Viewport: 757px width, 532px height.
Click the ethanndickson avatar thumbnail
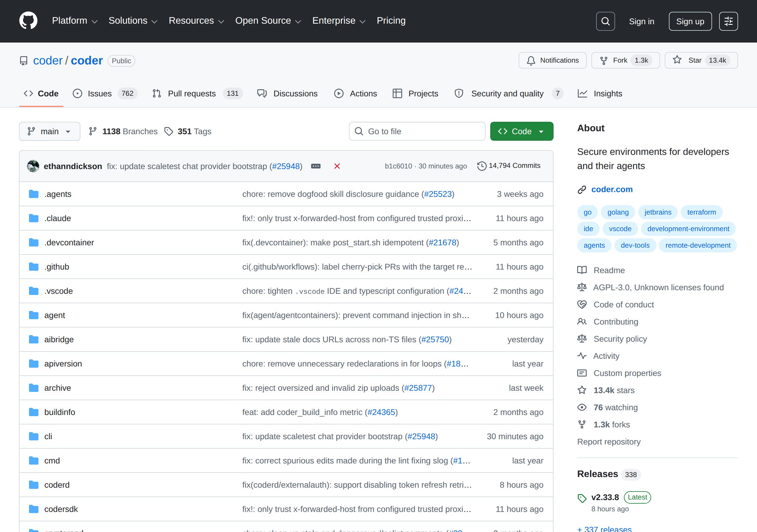(33, 166)
